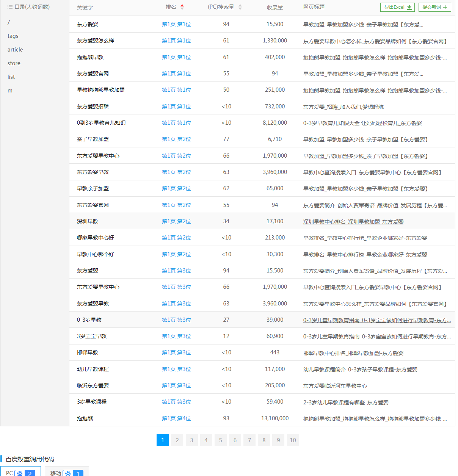Jump to page 10 of the keyword list
The height and width of the screenshot is (476, 458).
tap(293, 440)
